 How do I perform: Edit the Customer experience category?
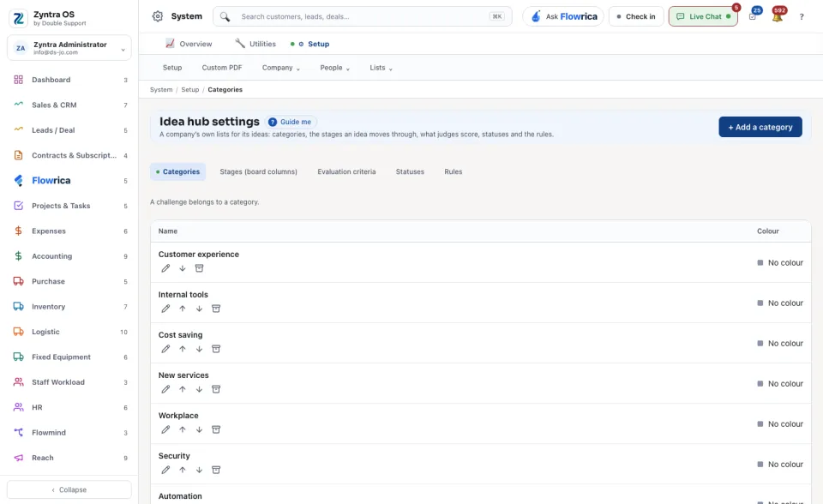[x=165, y=268]
